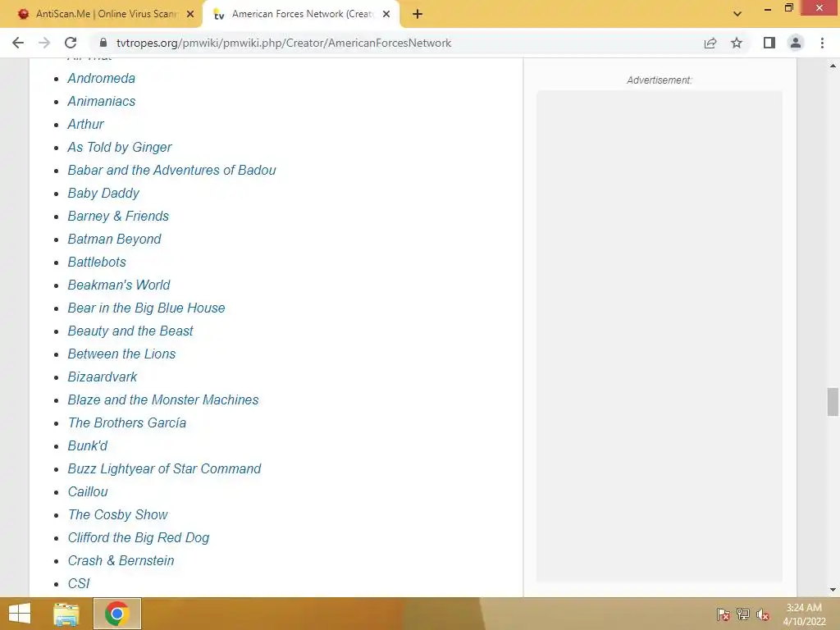This screenshot has width=840, height=630.
Task: Click the page scrollbar thumb
Action: (x=833, y=402)
